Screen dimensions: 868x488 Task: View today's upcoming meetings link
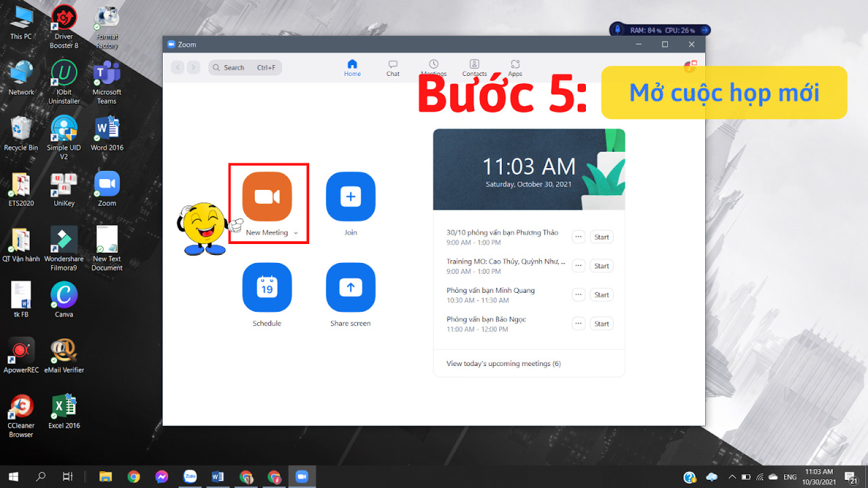pyautogui.click(x=503, y=364)
